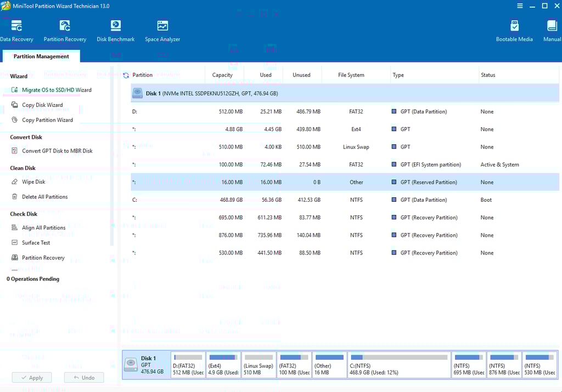Choose Convert GPT Disk to MBR Disk
The height and width of the screenshot is (392, 562).
click(x=57, y=151)
